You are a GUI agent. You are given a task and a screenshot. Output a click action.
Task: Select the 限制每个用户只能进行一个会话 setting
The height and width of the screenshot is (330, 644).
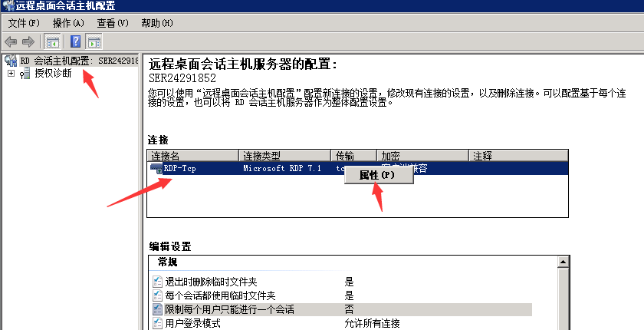pos(229,309)
